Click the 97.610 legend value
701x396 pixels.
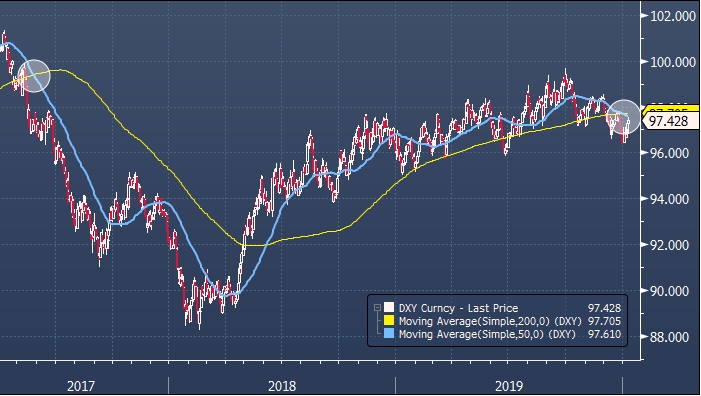point(604,334)
